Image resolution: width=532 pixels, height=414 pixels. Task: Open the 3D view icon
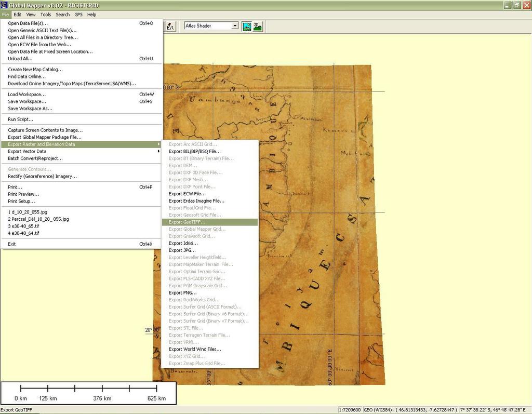point(258,26)
